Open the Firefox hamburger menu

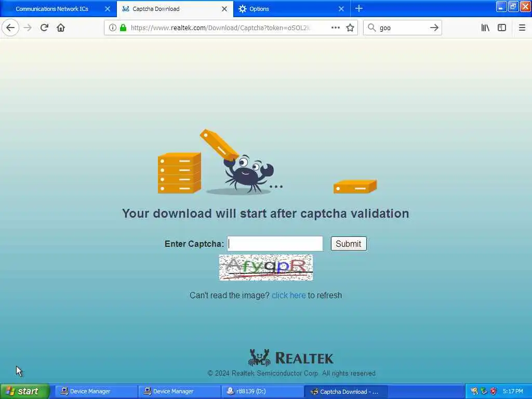click(522, 28)
